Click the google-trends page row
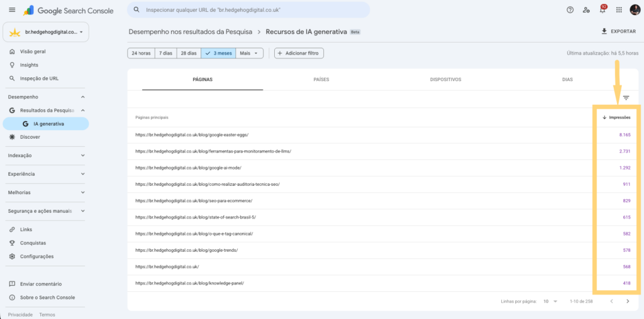Image resolution: width=644 pixels, height=319 pixels. pos(383,250)
